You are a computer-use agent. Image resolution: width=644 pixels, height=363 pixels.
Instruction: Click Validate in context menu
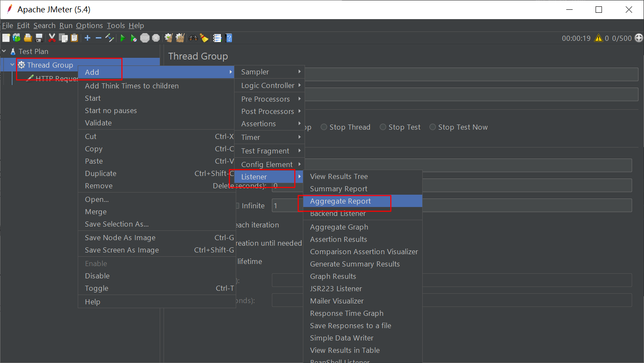157,123
